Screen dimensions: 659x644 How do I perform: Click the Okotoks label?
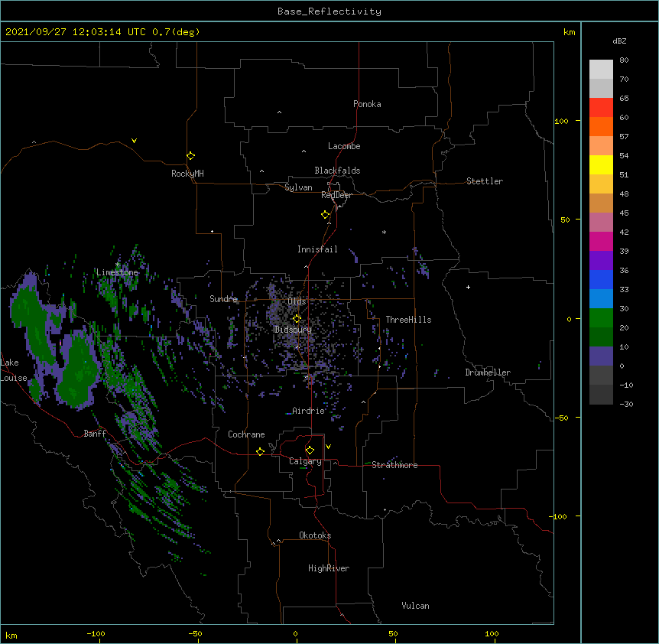pyautogui.click(x=315, y=535)
